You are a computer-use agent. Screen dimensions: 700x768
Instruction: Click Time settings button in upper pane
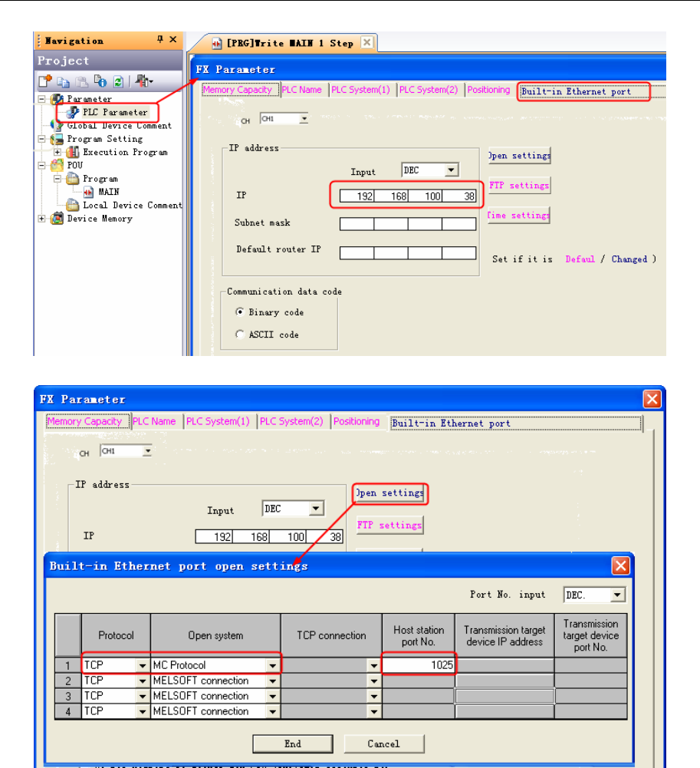pyautogui.click(x=519, y=216)
